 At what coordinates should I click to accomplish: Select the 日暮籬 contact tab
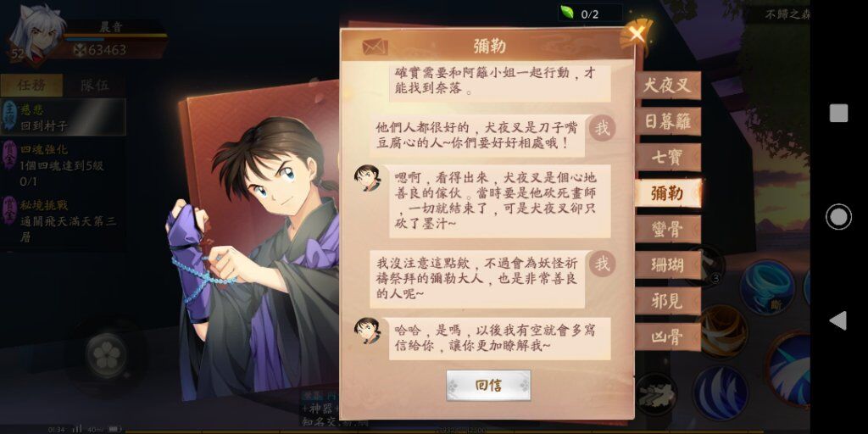click(668, 122)
